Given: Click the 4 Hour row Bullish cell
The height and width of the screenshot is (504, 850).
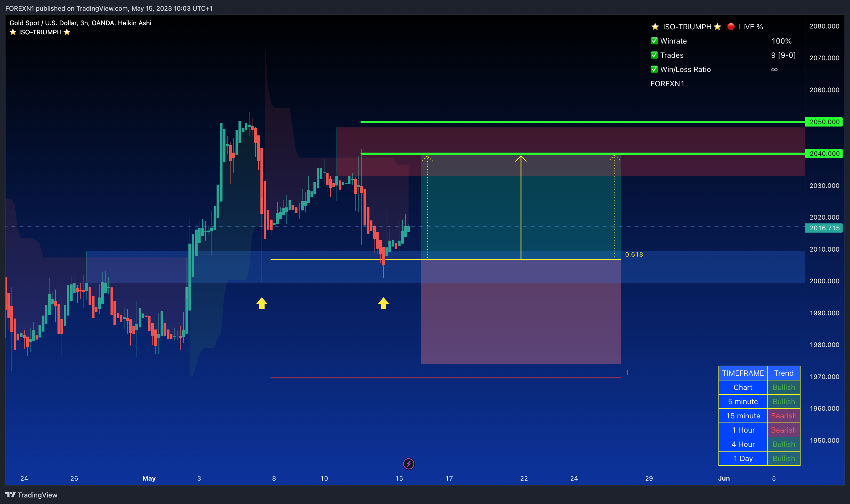Looking at the screenshot, I should 784,444.
